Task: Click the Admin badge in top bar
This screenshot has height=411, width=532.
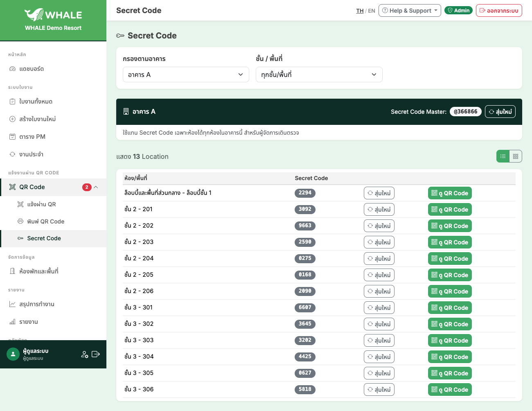Action: (458, 10)
